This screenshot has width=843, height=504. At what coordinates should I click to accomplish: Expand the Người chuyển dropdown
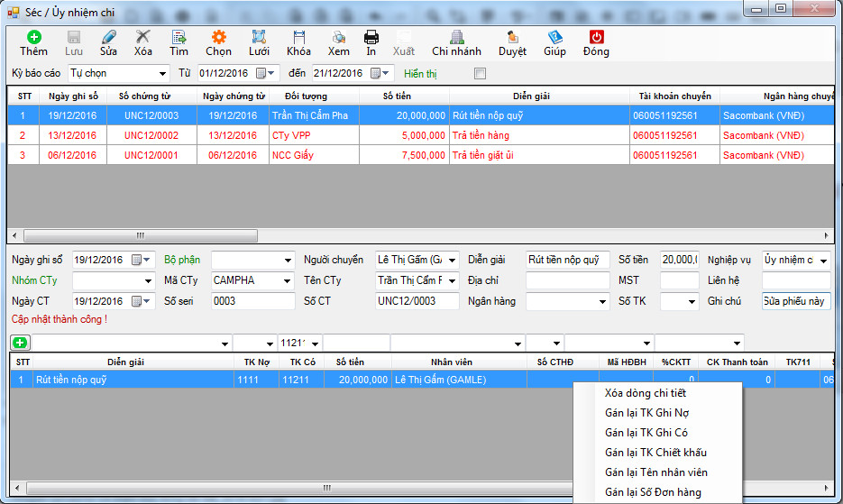coord(452,261)
